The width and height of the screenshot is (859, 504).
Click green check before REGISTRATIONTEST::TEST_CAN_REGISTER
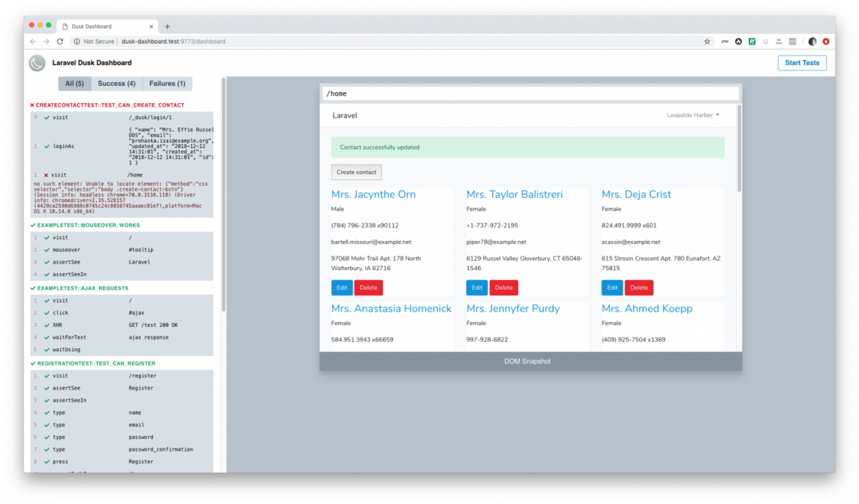pyautogui.click(x=33, y=363)
